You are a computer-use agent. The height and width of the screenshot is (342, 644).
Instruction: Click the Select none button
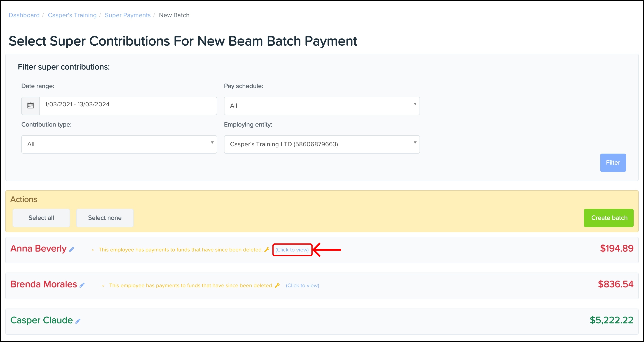click(105, 218)
